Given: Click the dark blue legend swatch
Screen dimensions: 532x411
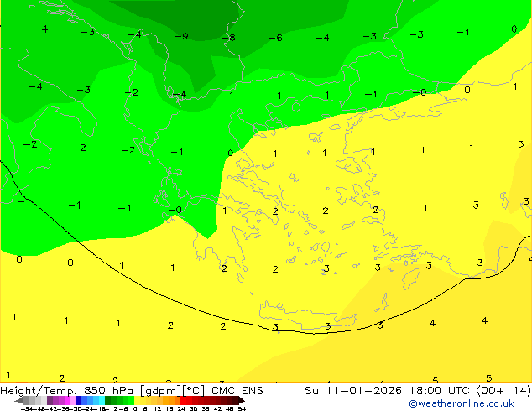Looking at the screenshot, I should (x=79, y=400).
